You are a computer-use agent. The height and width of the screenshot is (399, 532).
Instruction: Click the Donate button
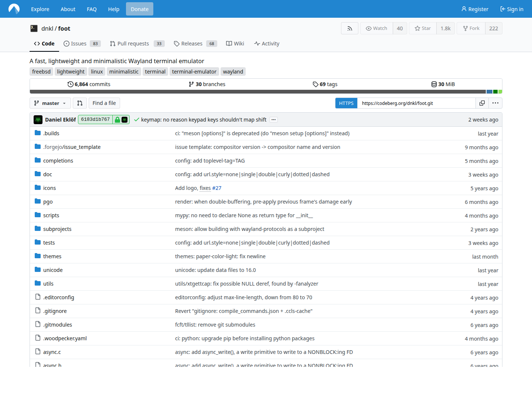(140, 9)
